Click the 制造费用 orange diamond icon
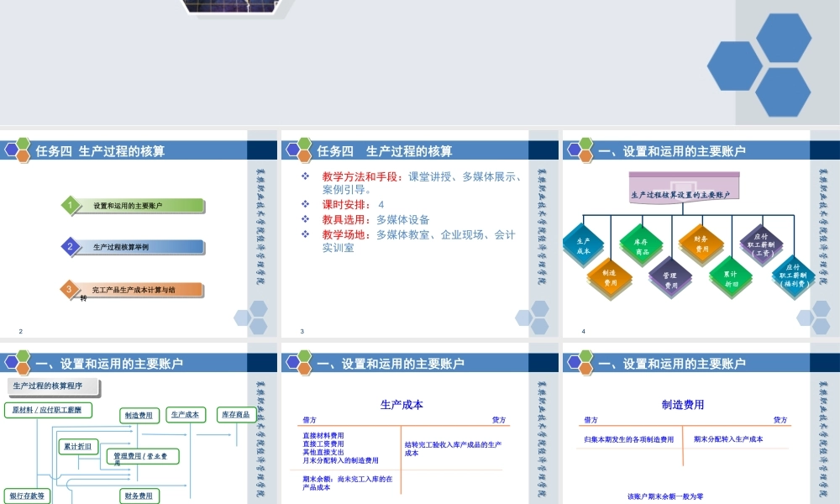The image size is (840, 504). pyautogui.click(x=611, y=276)
